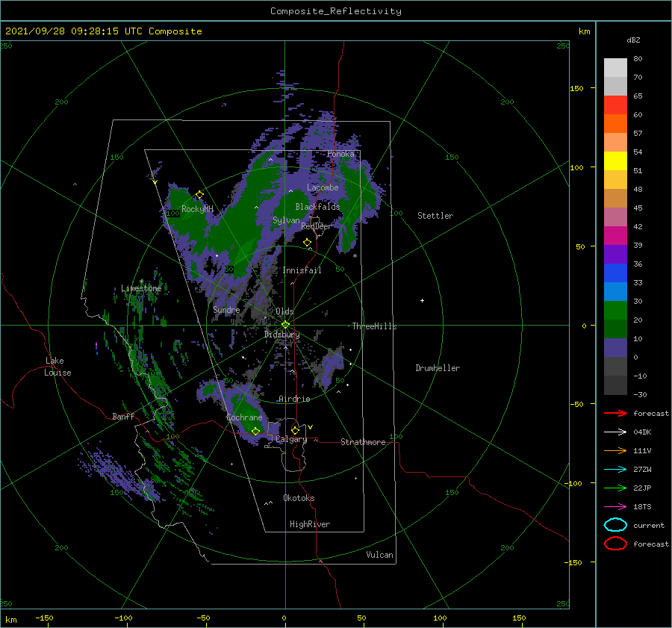
Task: Click the ThreeHills city label
Action: point(374,326)
